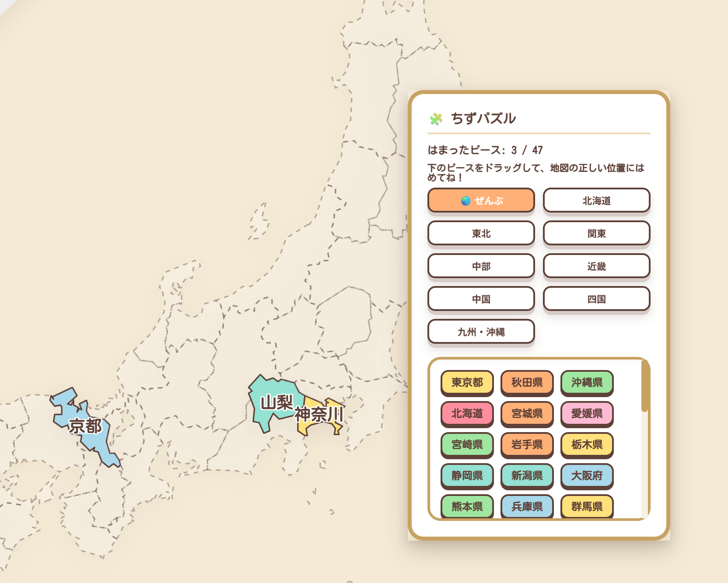728x583 pixels.
Task: Select the 愛媛県 piece chip
Action: pos(587,414)
